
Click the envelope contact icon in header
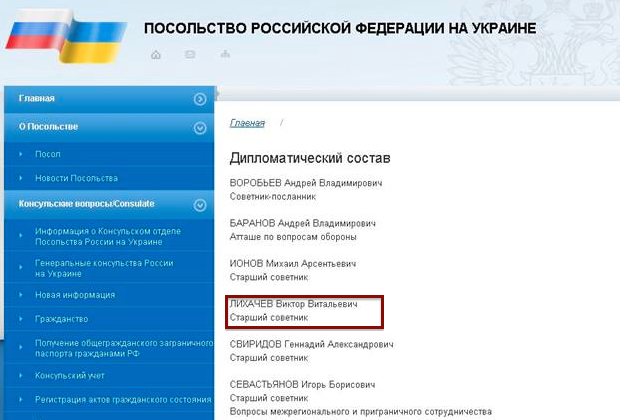[x=189, y=54]
